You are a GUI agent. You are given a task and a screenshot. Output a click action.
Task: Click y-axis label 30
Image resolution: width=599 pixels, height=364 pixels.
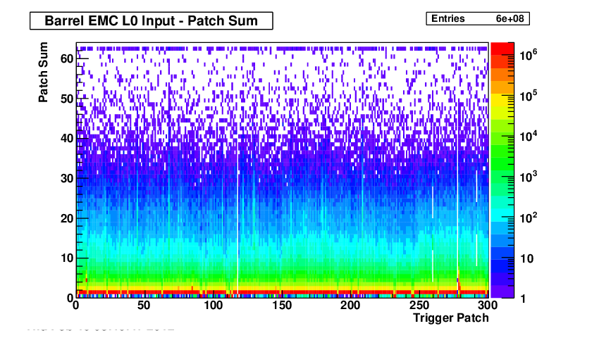[x=67, y=179]
